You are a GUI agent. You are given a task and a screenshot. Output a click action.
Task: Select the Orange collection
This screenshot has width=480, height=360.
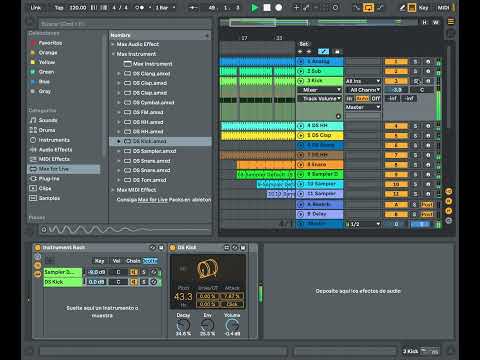click(48, 53)
